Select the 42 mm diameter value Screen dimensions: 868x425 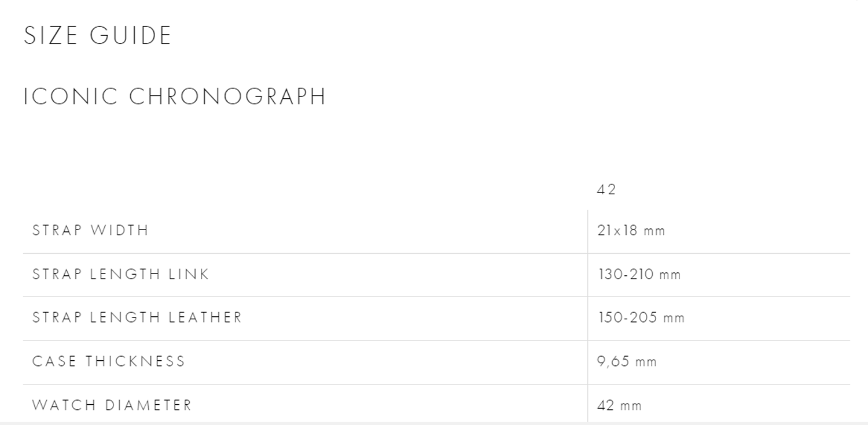click(x=620, y=405)
